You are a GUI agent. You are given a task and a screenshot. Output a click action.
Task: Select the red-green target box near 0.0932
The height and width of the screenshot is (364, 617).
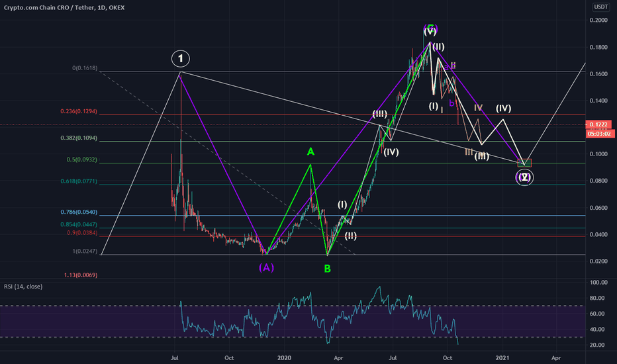524,163
